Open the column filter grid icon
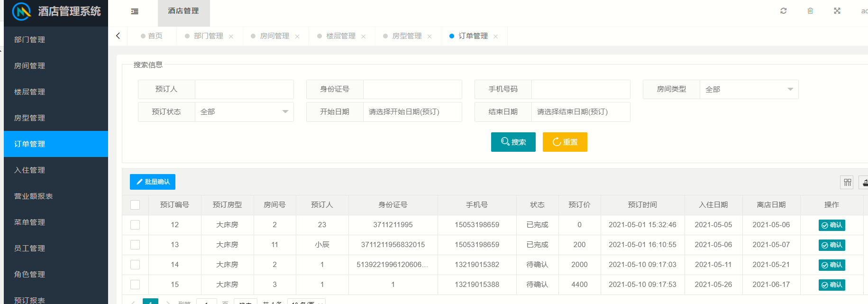 (x=847, y=182)
